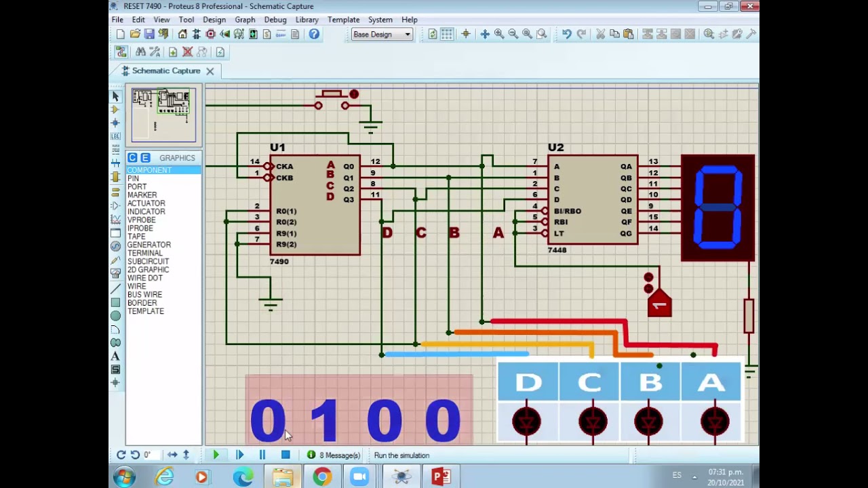Switch to Schematic Capture tab
Image resolution: width=868 pixels, height=488 pixels.
point(165,70)
